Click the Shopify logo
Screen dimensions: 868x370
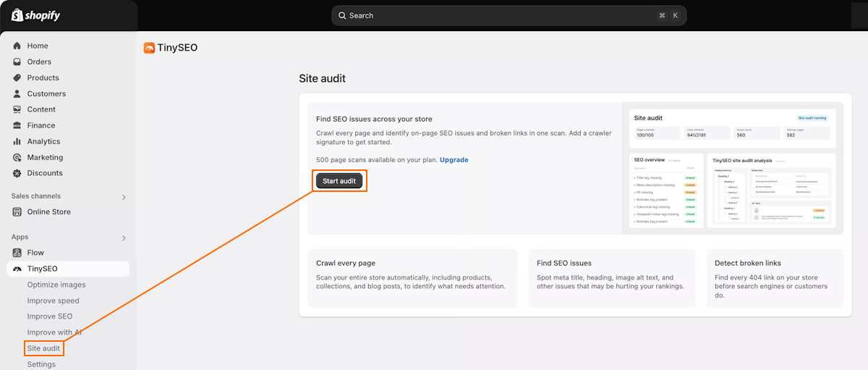click(x=36, y=15)
